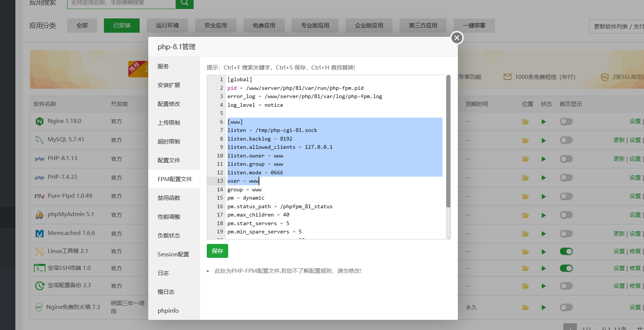
Task: Click the Linux工具箱 tools icon
Action: click(x=39, y=251)
